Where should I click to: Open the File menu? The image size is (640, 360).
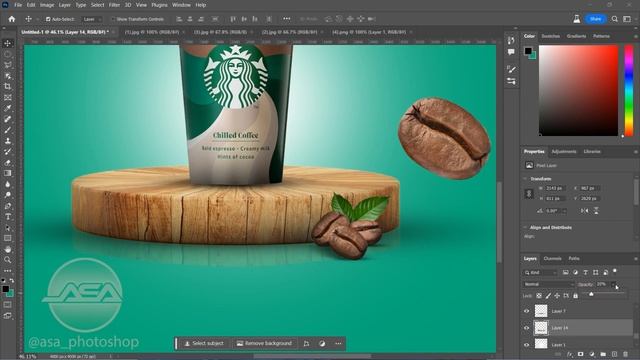[x=18, y=5]
